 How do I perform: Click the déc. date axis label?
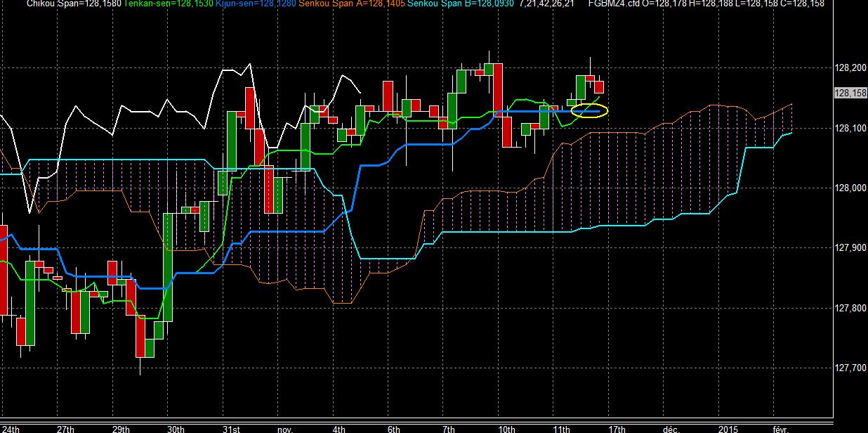click(671, 429)
